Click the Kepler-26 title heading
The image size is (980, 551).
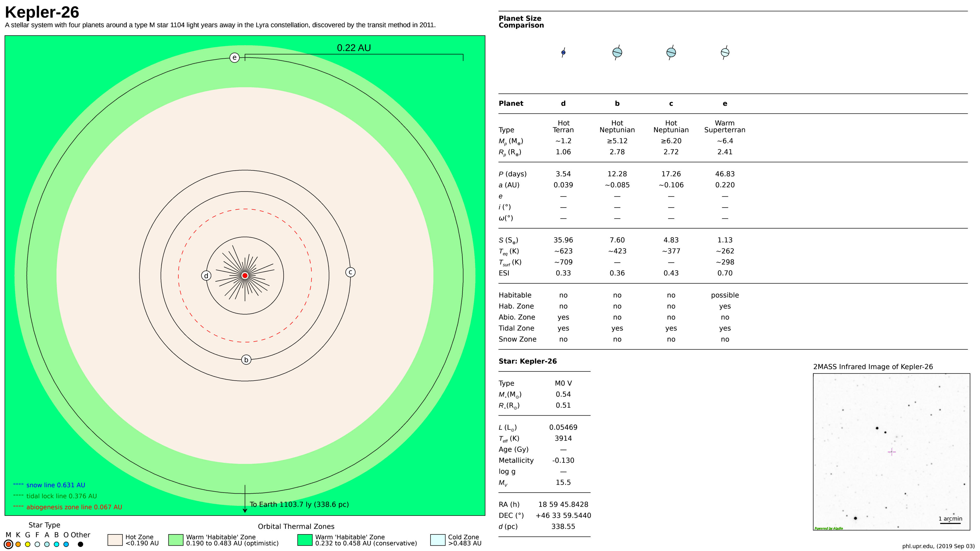[42, 12]
